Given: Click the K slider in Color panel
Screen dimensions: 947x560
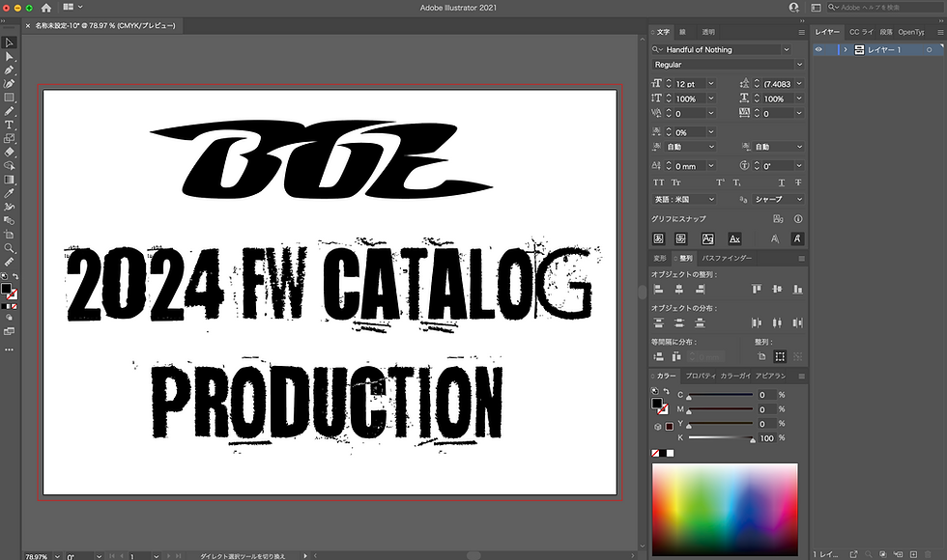Looking at the screenshot, I should click(x=722, y=438).
